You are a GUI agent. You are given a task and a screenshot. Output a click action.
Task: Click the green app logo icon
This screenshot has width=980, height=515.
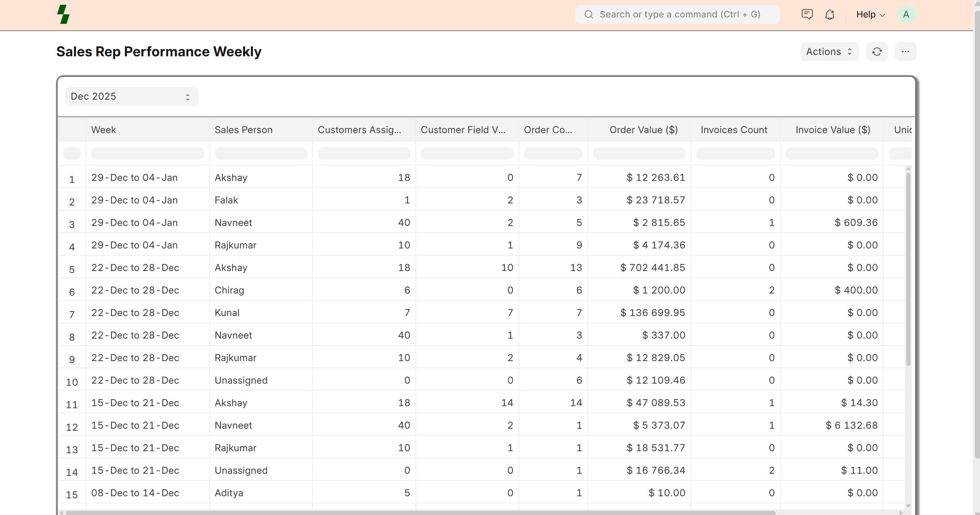(63, 14)
